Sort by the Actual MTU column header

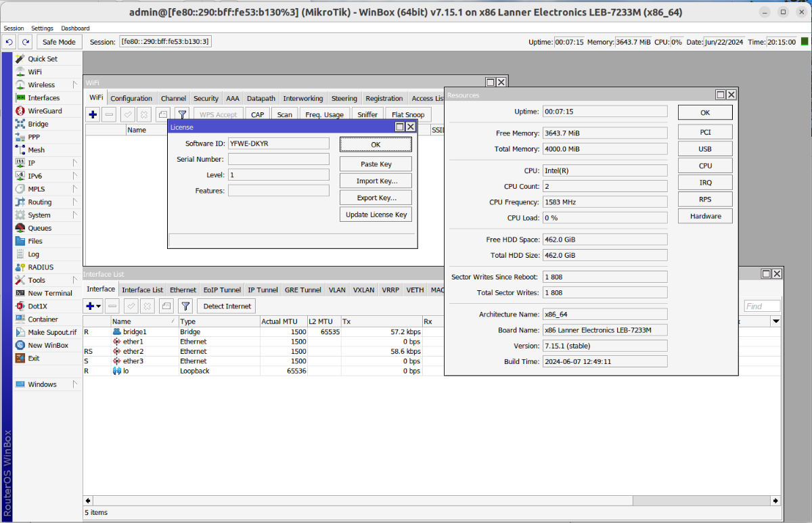pyautogui.click(x=283, y=321)
